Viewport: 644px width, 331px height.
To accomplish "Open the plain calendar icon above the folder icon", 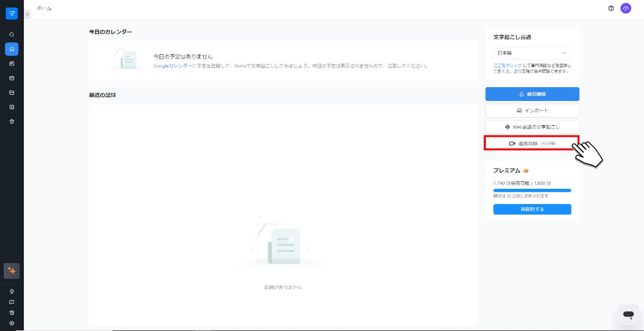I will [12, 78].
